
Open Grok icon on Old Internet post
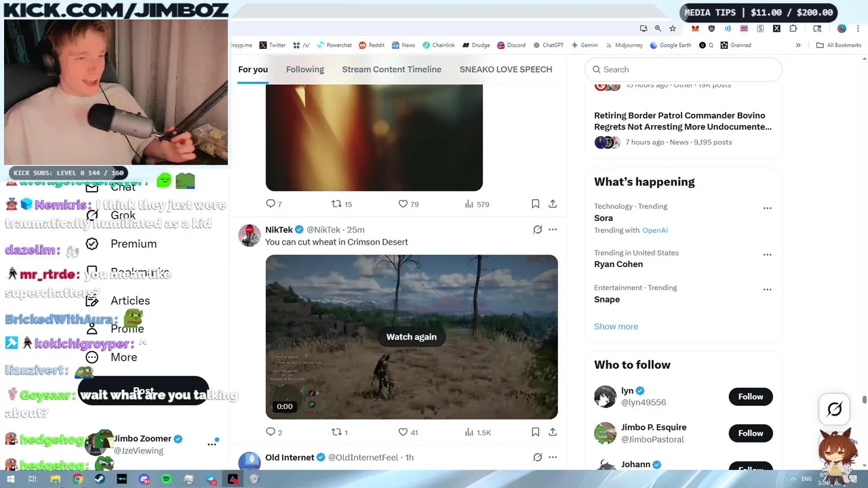pyautogui.click(x=537, y=457)
